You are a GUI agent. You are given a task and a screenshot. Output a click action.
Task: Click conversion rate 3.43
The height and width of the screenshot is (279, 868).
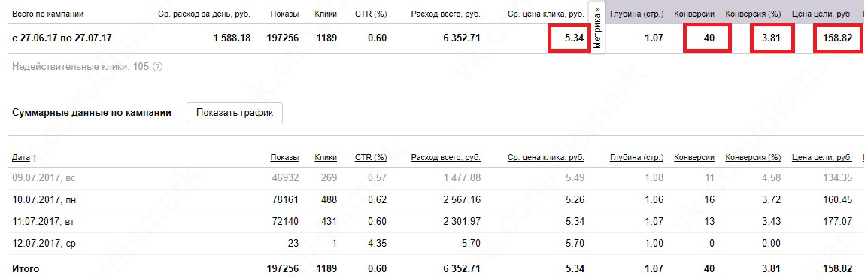[772, 221]
